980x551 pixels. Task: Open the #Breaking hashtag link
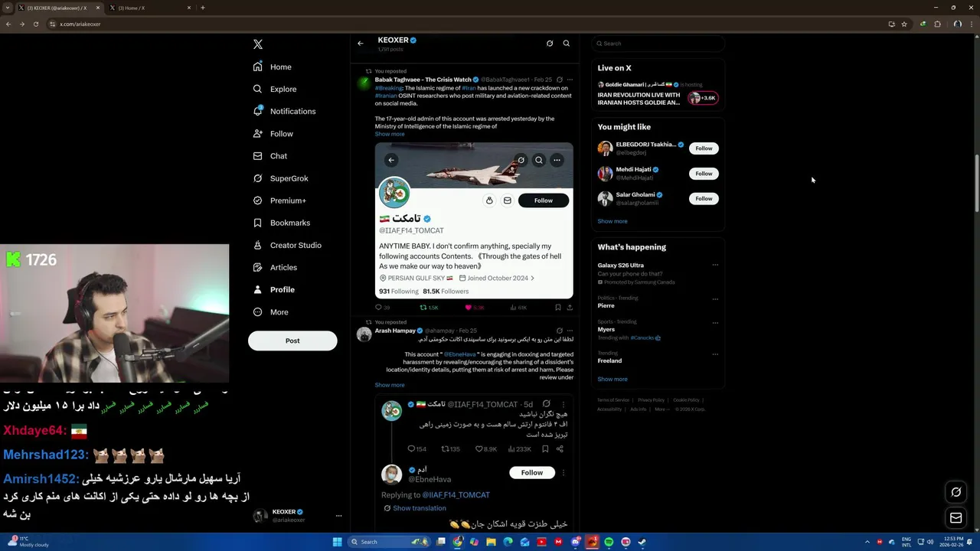point(388,88)
